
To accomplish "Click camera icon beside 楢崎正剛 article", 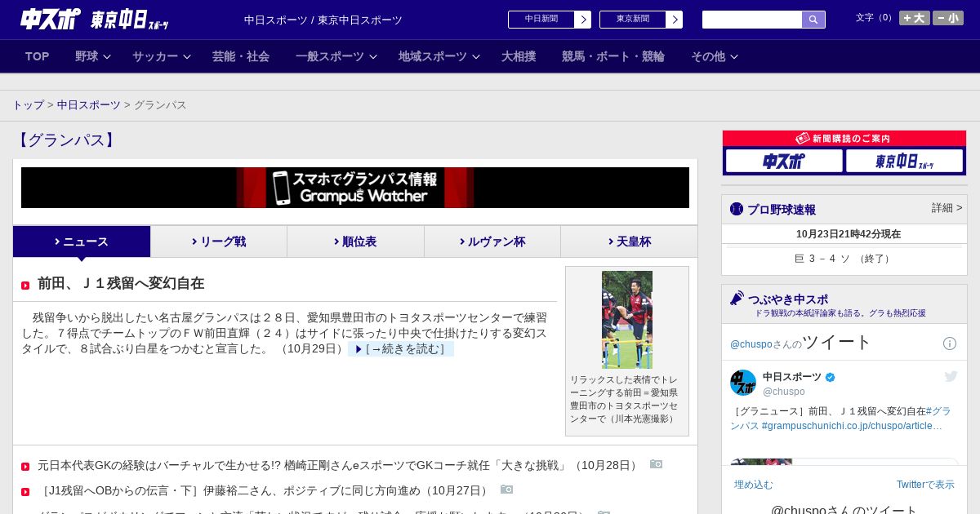I will point(657,464).
